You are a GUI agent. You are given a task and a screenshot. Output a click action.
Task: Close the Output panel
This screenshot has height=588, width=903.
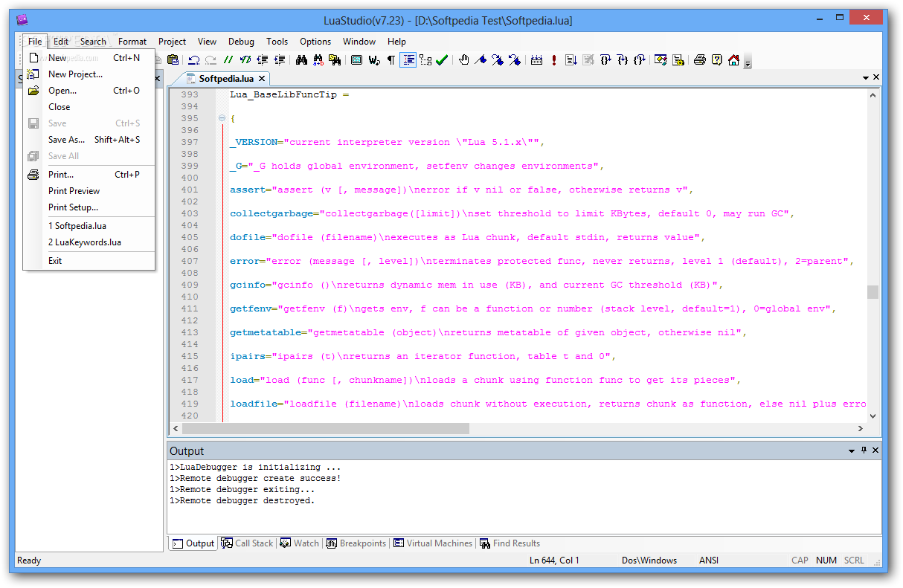point(875,450)
